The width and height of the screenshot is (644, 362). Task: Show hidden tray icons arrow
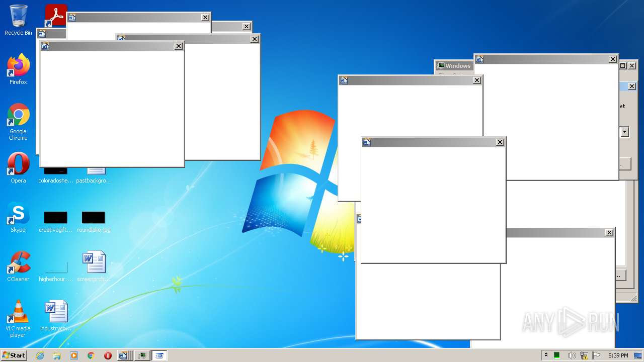[x=546, y=355]
